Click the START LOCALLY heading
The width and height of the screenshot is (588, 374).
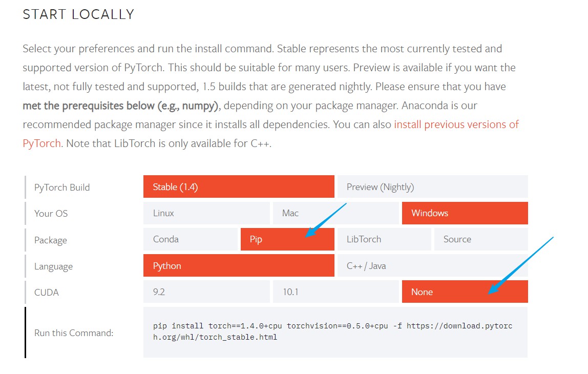[78, 14]
